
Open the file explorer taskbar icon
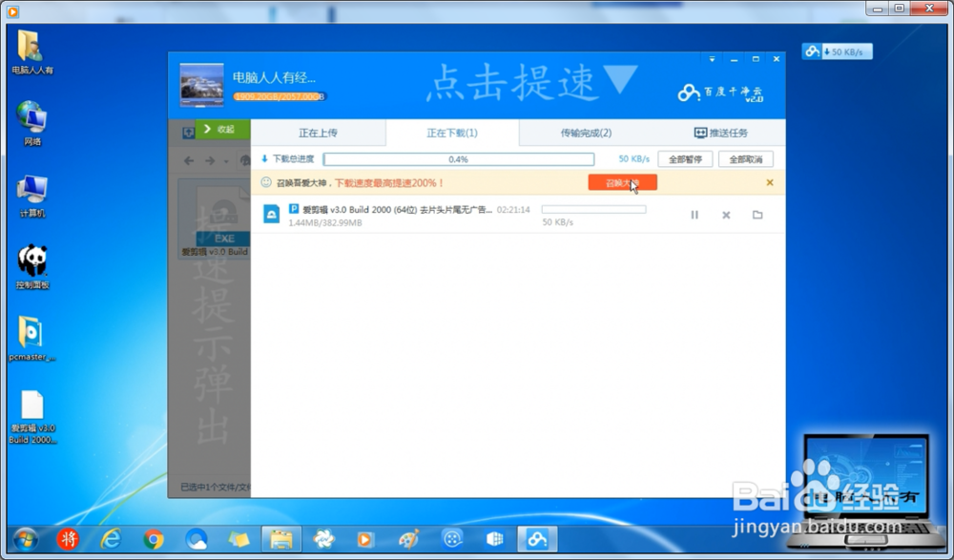(281, 539)
